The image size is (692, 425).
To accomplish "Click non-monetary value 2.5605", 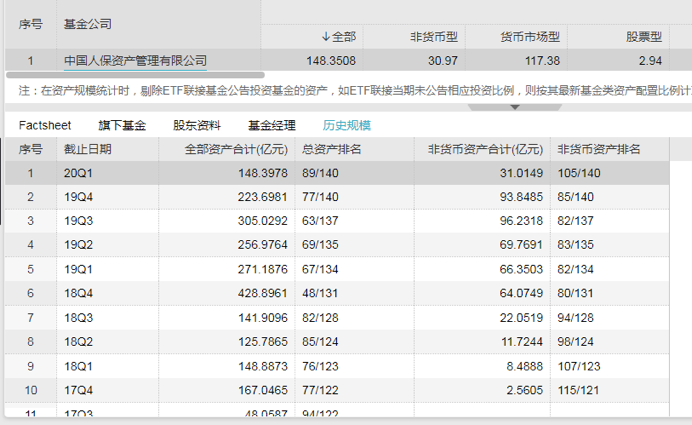I will click(x=525, y=390).
